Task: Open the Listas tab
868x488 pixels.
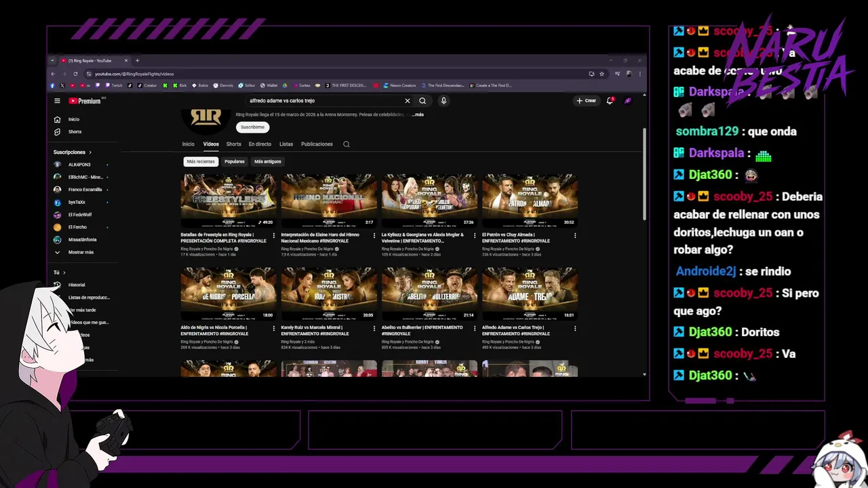Action: (x=286, y=144)
